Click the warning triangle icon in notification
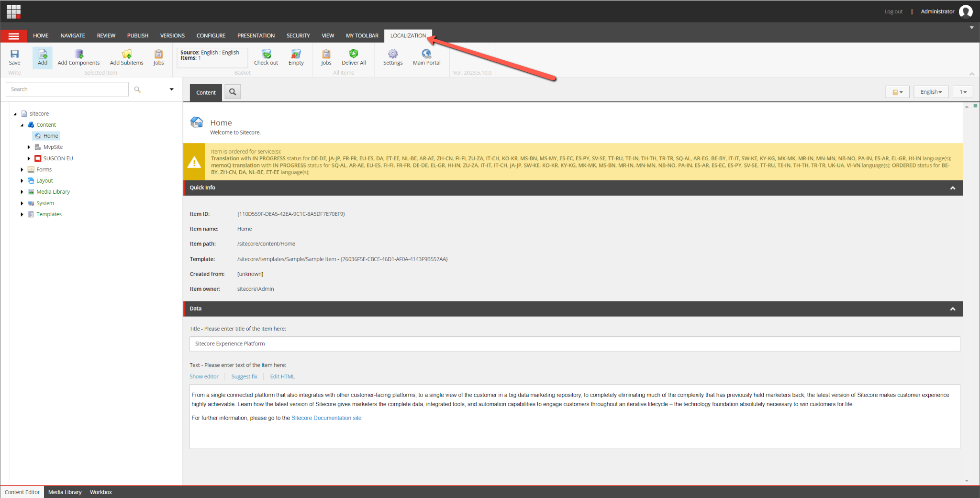 pyautogui.click(x=194, y=163)
